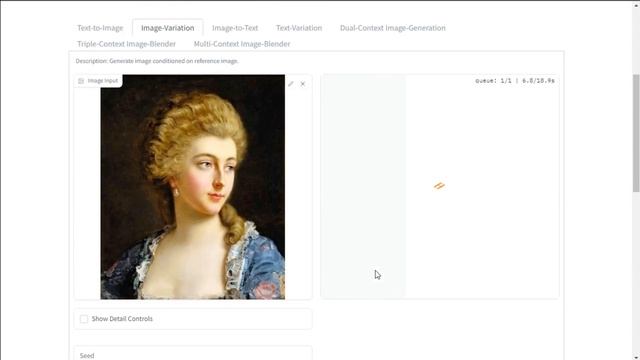Click the page vertical scrollbar thumb
Screen dimensions: 640x360
tap(636, 133)
